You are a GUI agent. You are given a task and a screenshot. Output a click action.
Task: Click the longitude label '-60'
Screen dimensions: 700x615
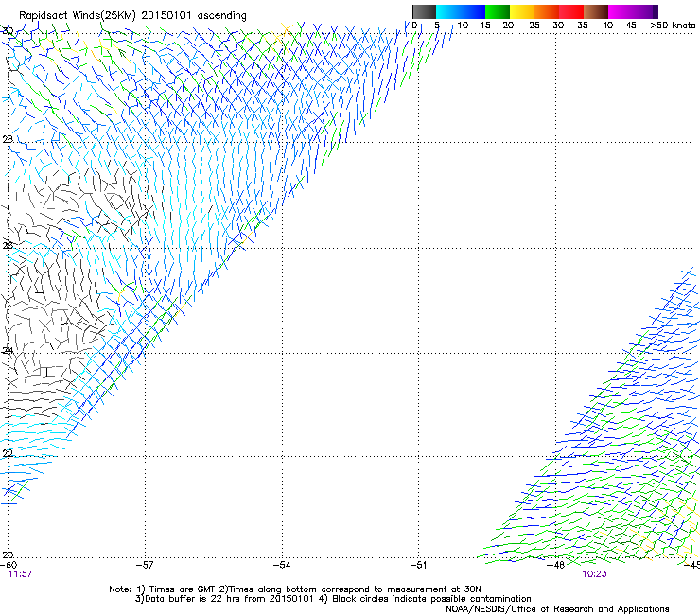pos(9,565)
